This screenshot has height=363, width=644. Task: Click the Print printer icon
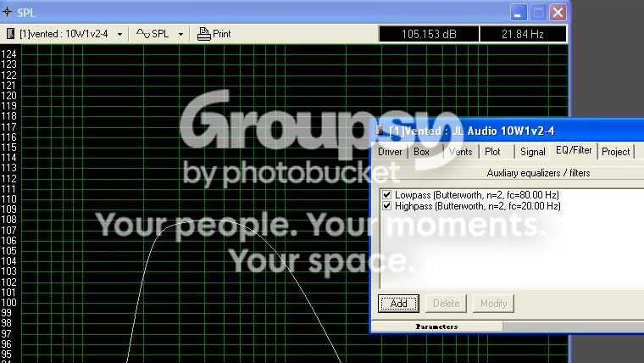click(x=203, y=34)
